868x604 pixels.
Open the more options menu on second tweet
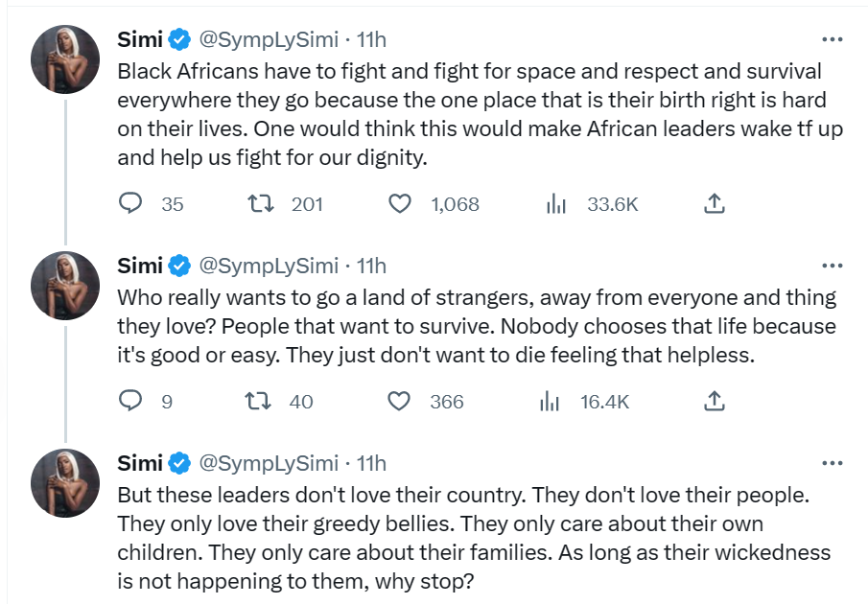831,266
